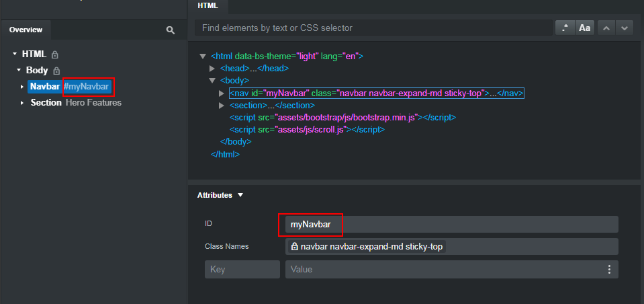Image resolution: width=644 pixels, height=304 pixels.
Task: Expand the head element in HTML panel
Action: (x=212, y=69)
